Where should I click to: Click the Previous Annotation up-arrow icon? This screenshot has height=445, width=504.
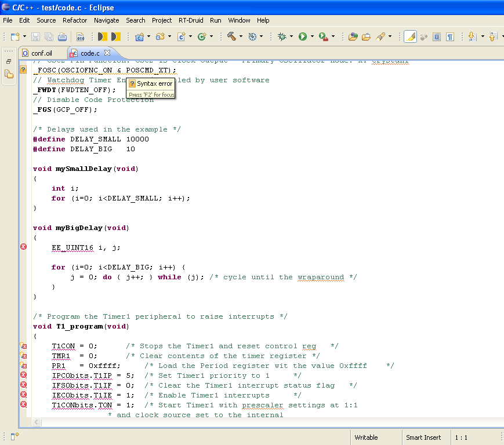pyautogui.click(x=493, y=37)
